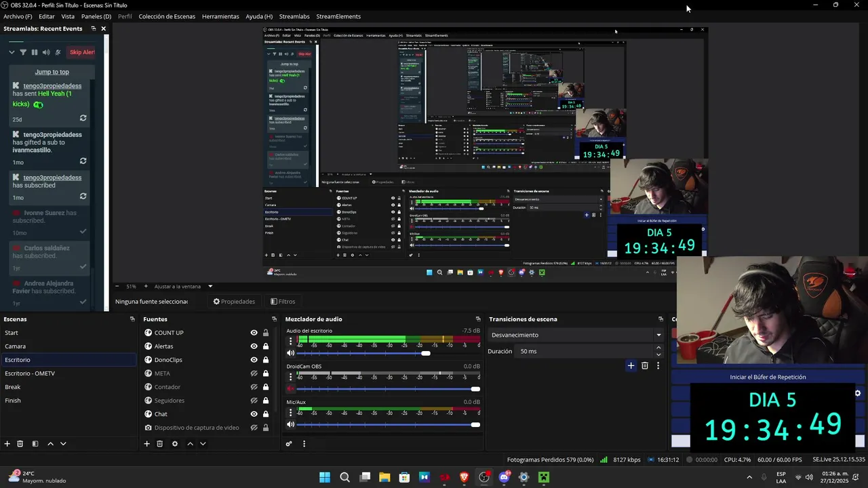Undock the Fuentes panel
The height and width of the screenshot is (488, 868).
[x=275, y=319]
